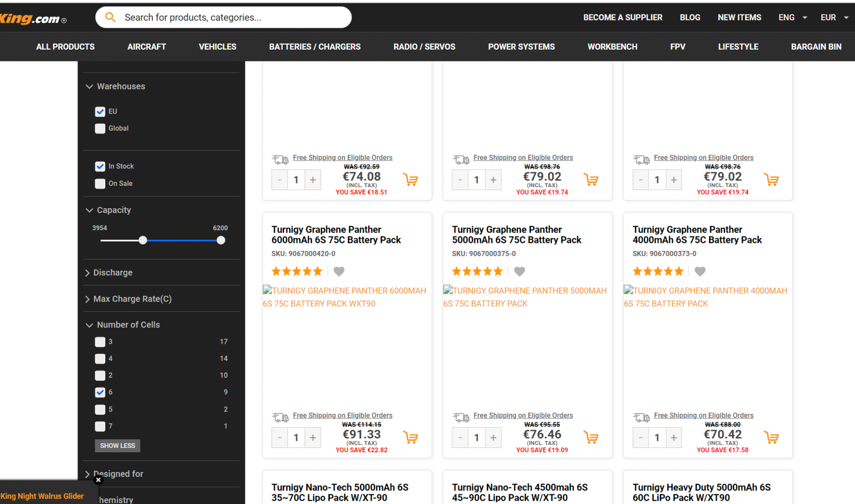This screenshot has height=504, width=855.
Task: Open the VEHICLES menu
Action: (x=217, y=47)
